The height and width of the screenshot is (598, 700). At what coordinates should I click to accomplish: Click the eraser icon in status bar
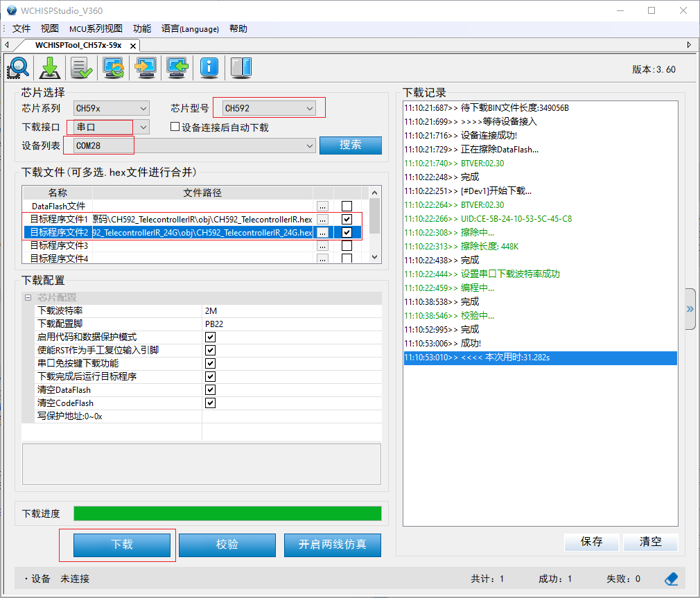tap(671, 579)
